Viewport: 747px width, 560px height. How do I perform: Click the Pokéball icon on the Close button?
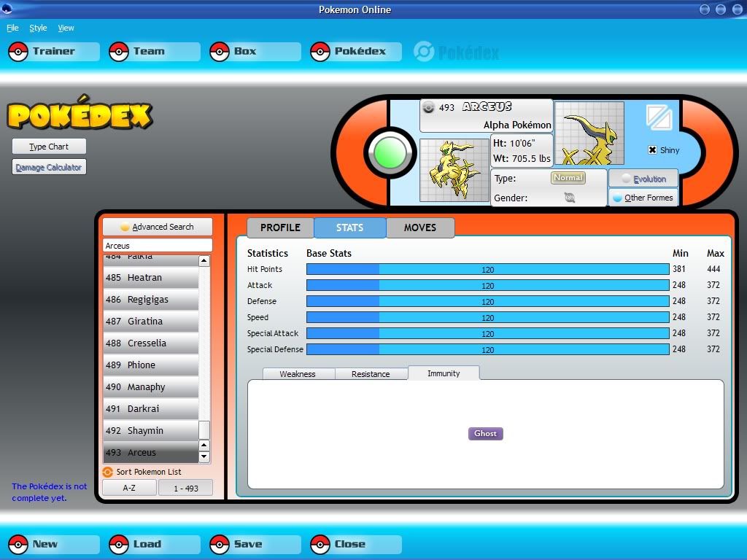[320, 544]
